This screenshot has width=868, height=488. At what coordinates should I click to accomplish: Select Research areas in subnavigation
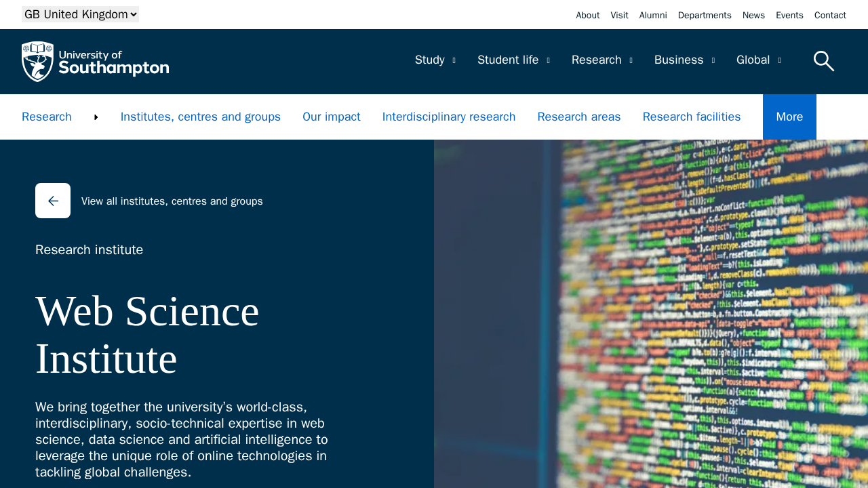coord(579,117)
